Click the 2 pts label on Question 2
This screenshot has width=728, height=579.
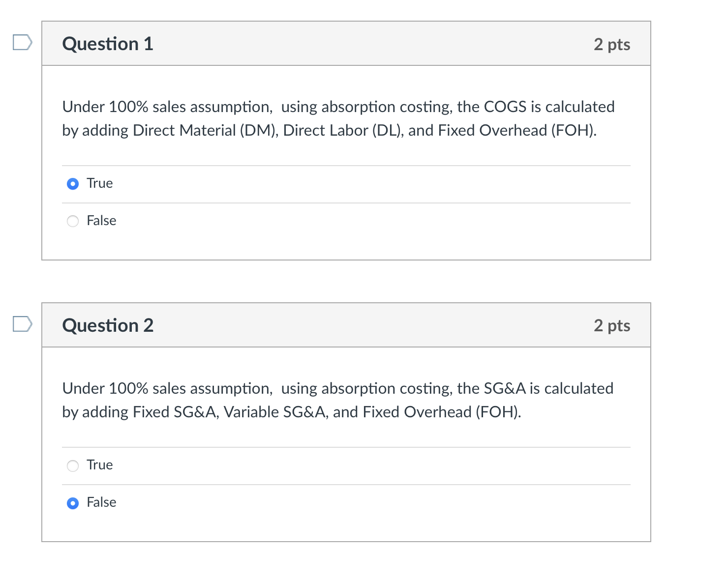[x=612, y=325]
